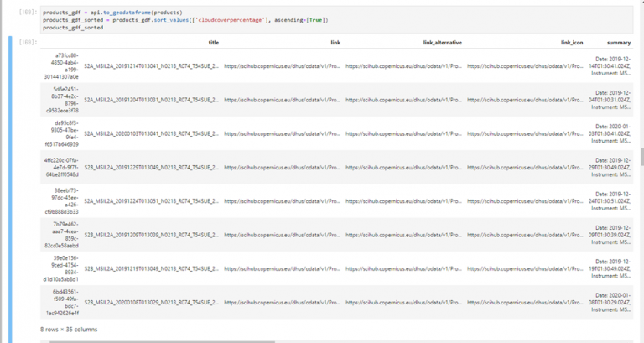Click the link column URL in the 20191219T013049 row
Viewport: 644px width, 343px height.
click(282, 268)
